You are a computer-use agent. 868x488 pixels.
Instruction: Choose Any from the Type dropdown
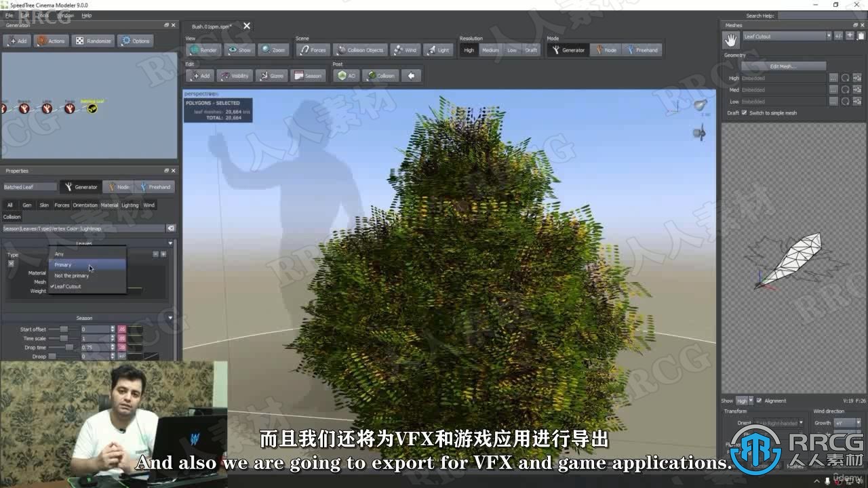click(x=87, y=254)
